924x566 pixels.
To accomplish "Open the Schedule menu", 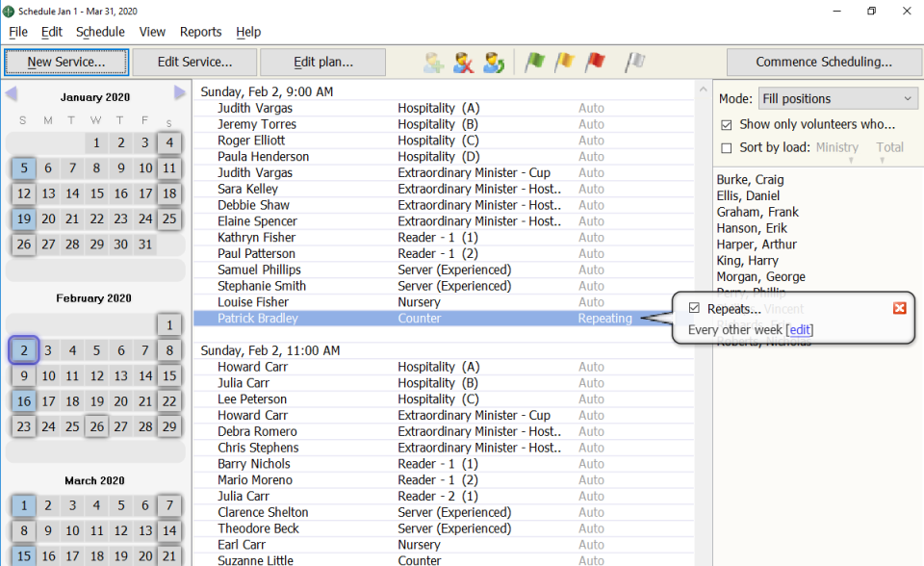I will coord(99,32).
